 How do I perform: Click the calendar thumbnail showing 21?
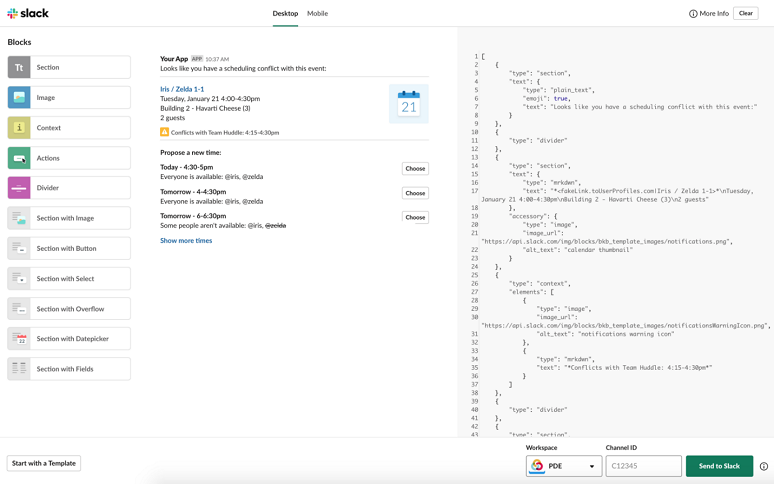pos(409,104)
